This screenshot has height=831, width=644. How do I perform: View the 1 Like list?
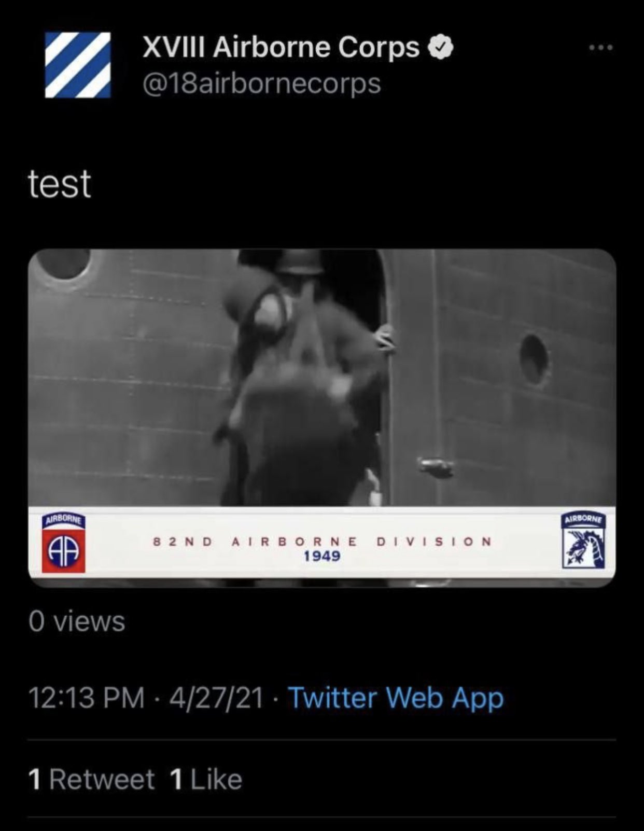point(206,779)
